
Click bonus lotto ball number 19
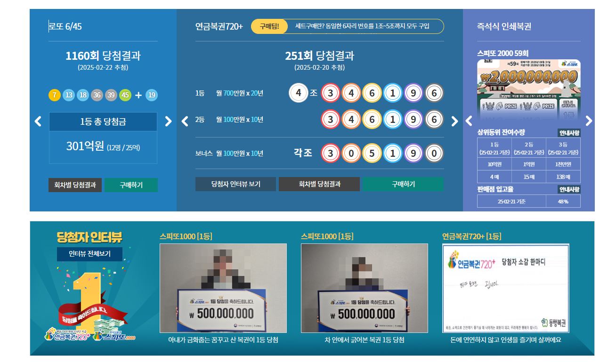pyautogui.click(x=152, y=95)
